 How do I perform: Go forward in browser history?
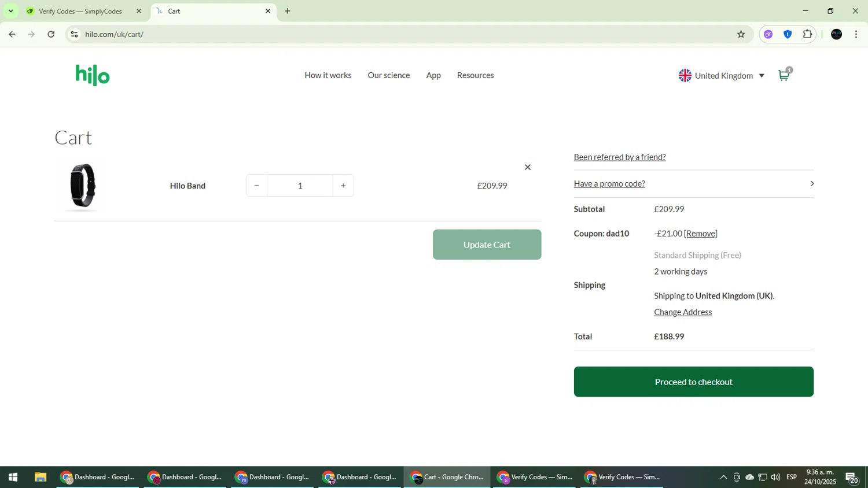[31, 34]
